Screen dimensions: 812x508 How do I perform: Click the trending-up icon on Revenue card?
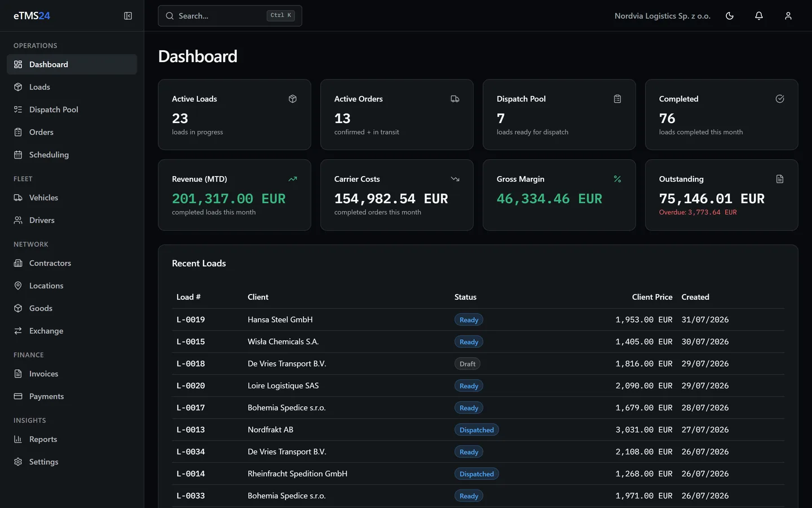(293, 179)
